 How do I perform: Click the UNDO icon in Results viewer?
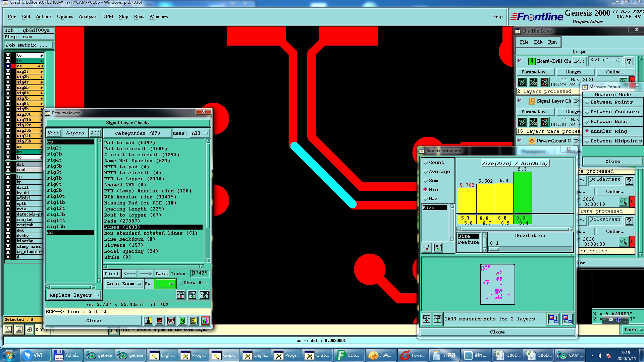click(x=204, y=295)
